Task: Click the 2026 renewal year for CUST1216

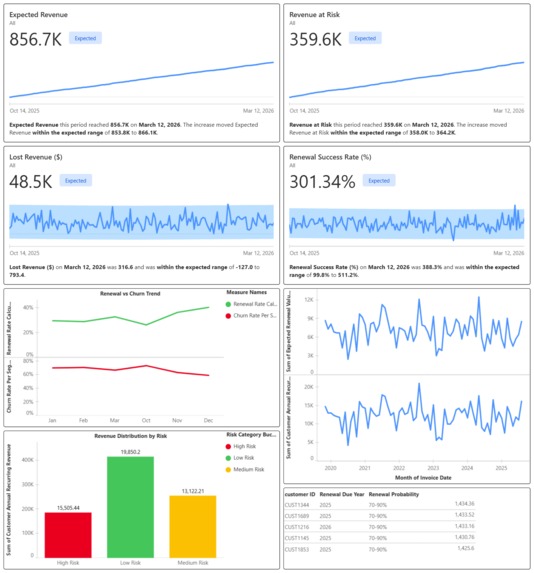Action: pos(325,527)
